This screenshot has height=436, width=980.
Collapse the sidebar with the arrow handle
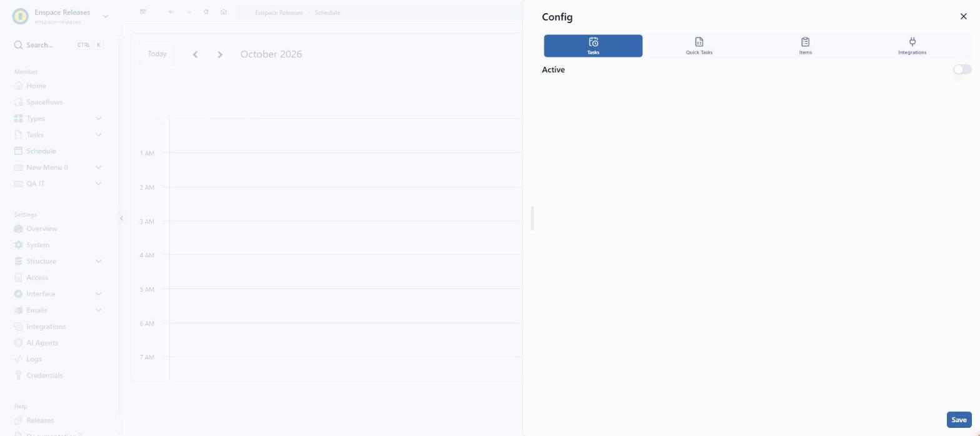point(121,218)
